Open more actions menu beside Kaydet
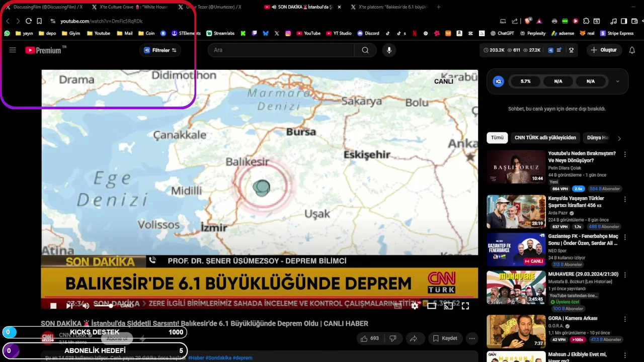The width and height of the screenshot is (644, 362). 471,338
